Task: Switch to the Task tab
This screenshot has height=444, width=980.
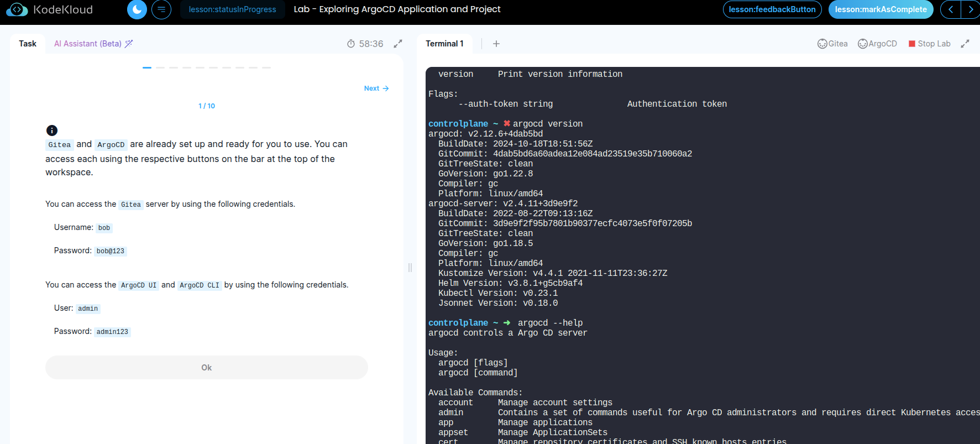Action: click(28, 44)
